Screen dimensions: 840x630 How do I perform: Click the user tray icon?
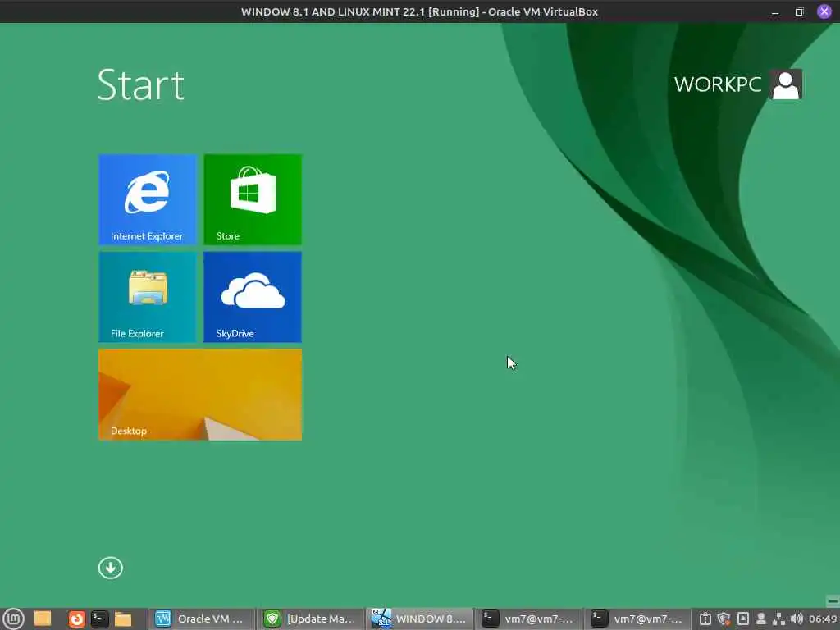coord(760,619)
